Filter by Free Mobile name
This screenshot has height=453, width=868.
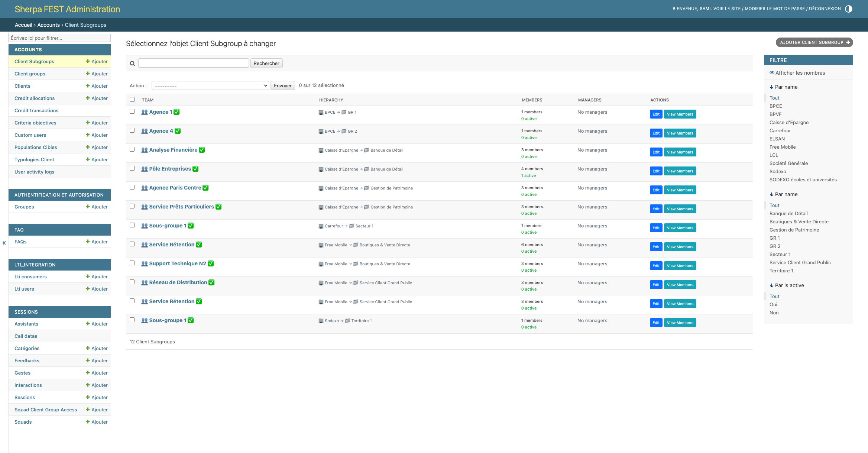point(782,147)
